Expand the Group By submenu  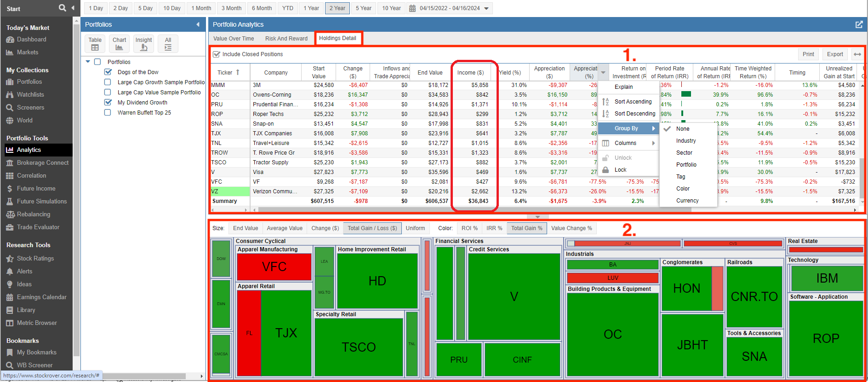[x=628, y=128]
